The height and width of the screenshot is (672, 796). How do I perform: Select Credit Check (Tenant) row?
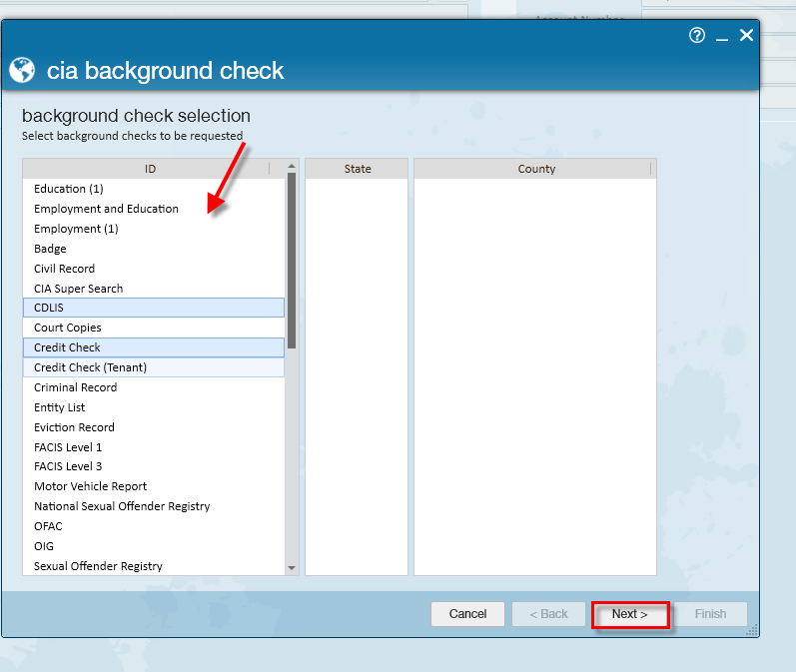[x=154, y=367]
